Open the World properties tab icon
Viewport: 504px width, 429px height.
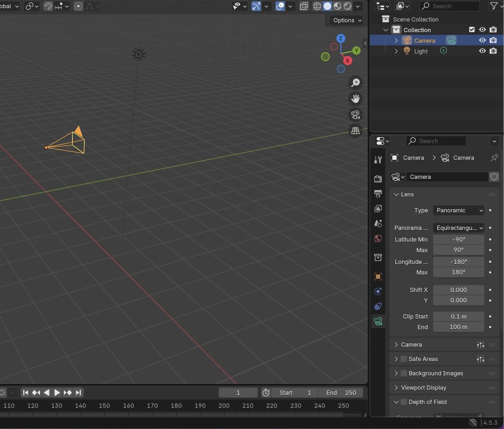(x=378, y=238)
